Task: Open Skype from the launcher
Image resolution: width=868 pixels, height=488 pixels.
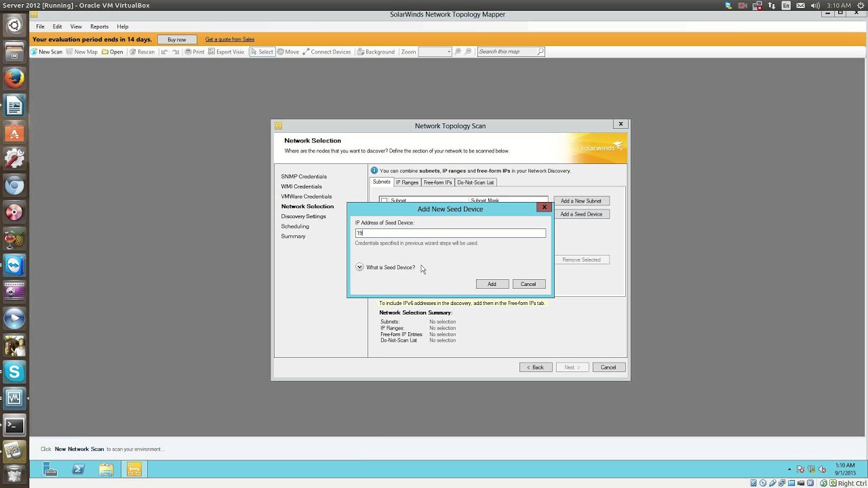Action: click(14, 371)
